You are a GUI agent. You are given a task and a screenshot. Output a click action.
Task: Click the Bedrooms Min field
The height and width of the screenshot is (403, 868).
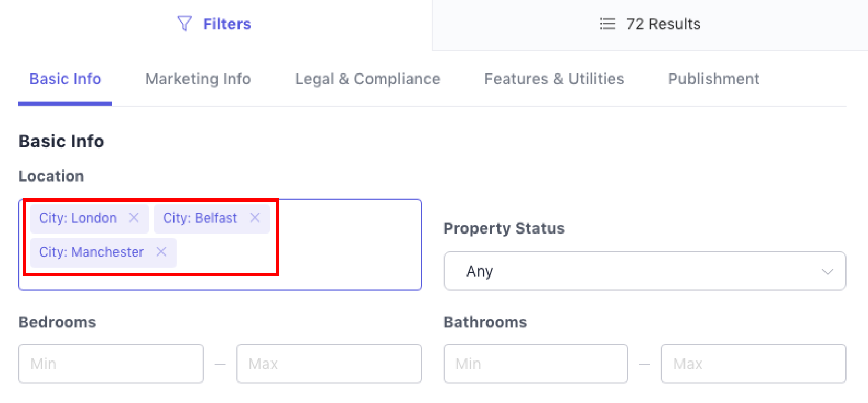click(111, 364)
